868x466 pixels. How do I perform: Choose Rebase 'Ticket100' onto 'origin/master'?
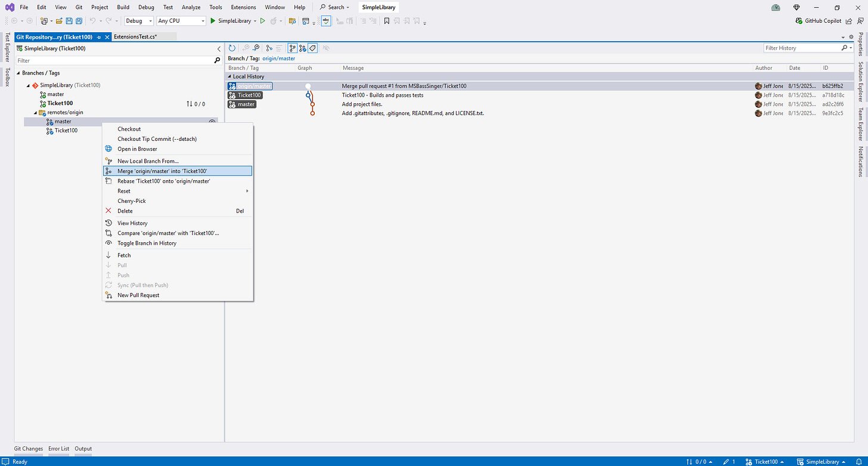[178, 181]
